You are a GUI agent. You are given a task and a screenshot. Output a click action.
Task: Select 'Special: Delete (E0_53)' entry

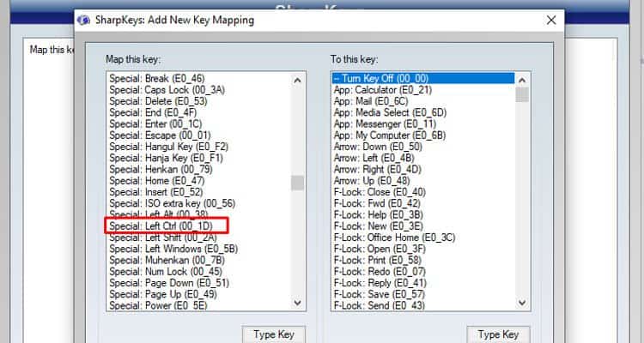click(158, 101)
